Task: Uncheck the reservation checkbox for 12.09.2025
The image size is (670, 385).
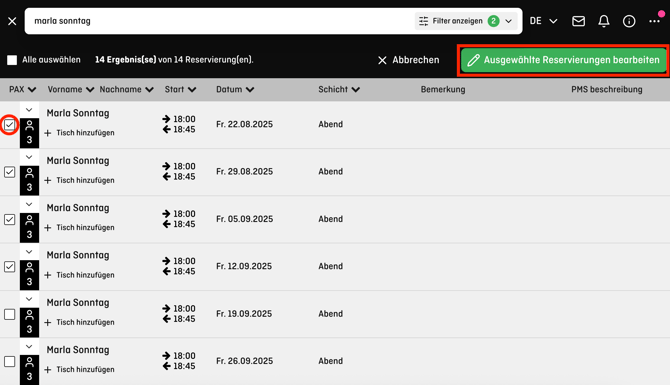Action: pos(9,267)
